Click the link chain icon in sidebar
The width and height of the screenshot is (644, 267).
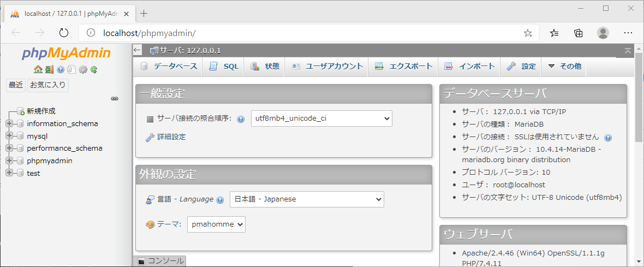[x=115, y=99]
